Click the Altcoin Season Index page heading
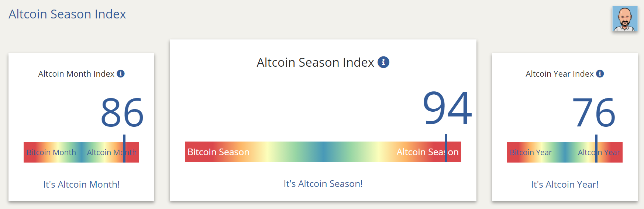 (67, 14)
